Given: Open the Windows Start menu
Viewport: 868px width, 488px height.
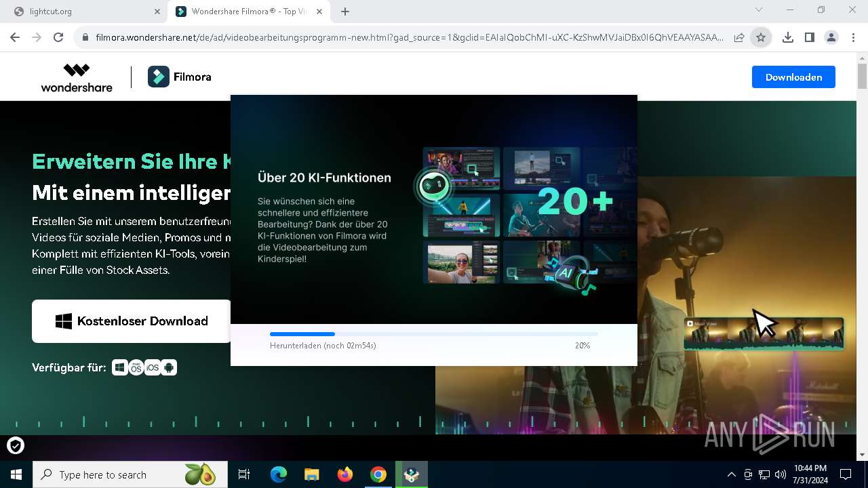Looking at the screenshot, I should 16,474.
